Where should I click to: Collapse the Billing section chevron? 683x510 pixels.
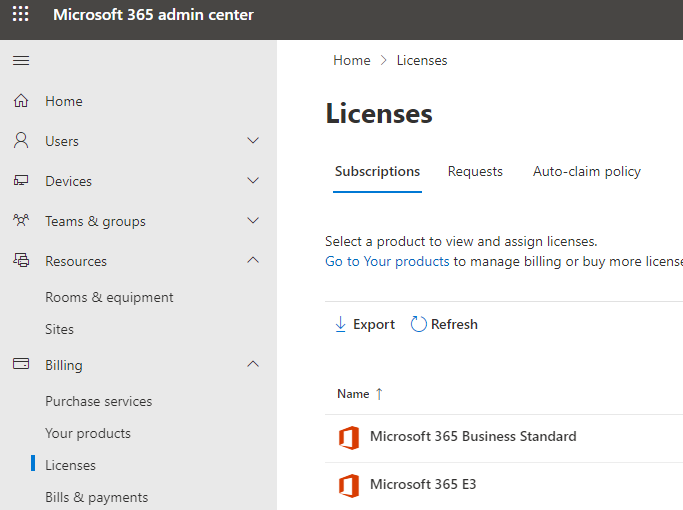point(253,364)
